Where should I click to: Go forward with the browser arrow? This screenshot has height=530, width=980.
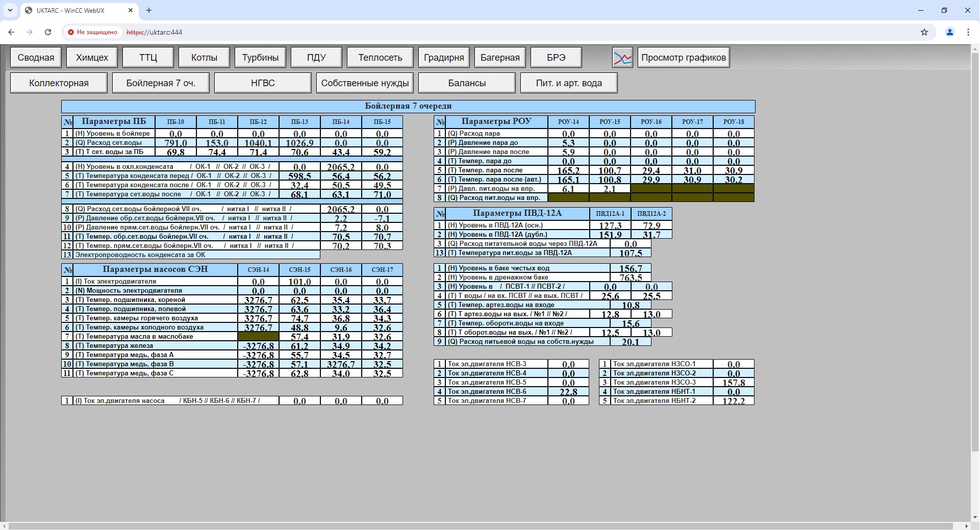(x=30, y=32)
